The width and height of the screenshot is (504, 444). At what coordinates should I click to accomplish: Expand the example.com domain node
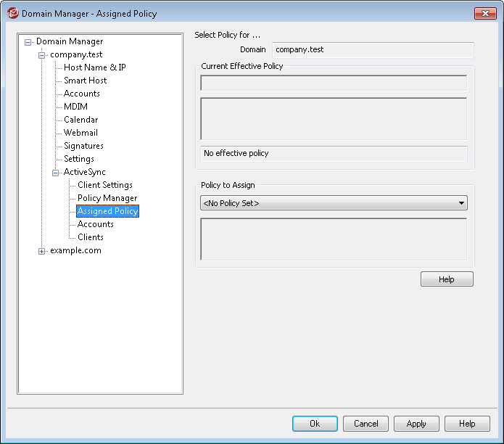point(41,251)
